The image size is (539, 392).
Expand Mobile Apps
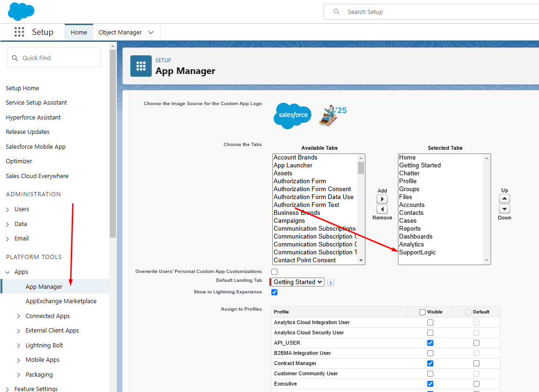[x=19, y=360]
